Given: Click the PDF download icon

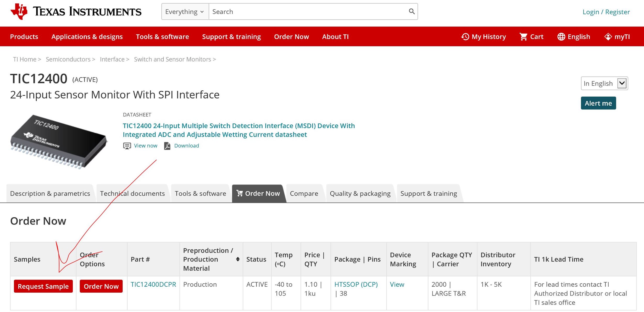Looking at the screenshot, I should pos(167,146).
